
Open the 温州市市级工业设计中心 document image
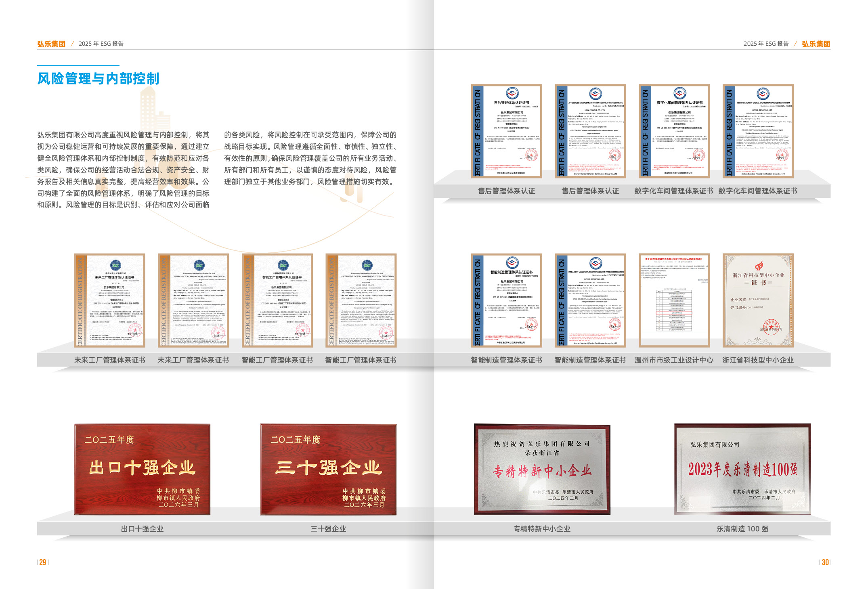coord(674,300)
